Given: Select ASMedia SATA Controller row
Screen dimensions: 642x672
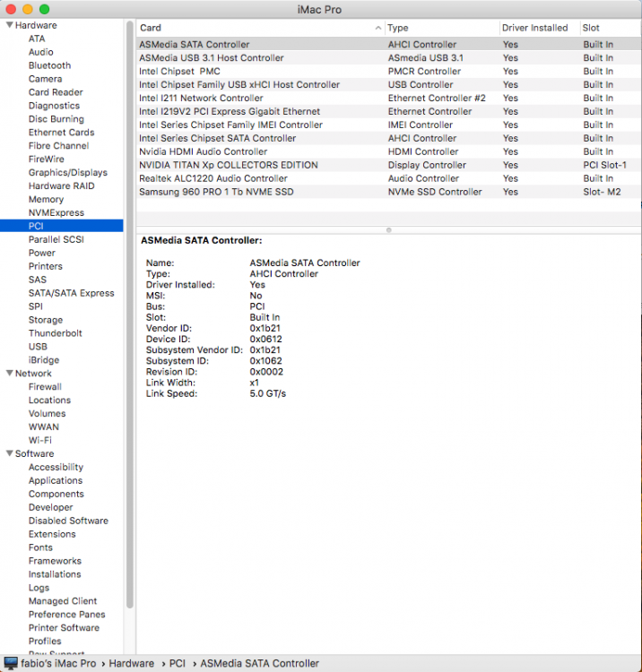Looking at the screenshot, I should [x=388, y=45].
